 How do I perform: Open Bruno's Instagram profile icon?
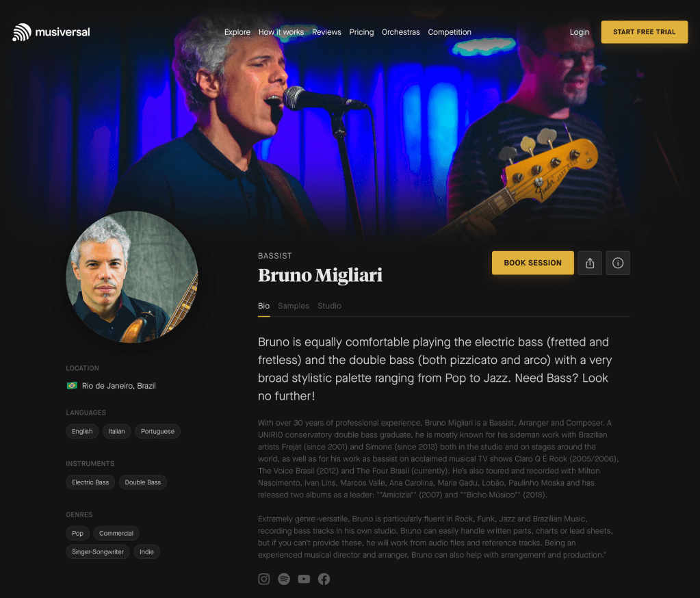264,579
